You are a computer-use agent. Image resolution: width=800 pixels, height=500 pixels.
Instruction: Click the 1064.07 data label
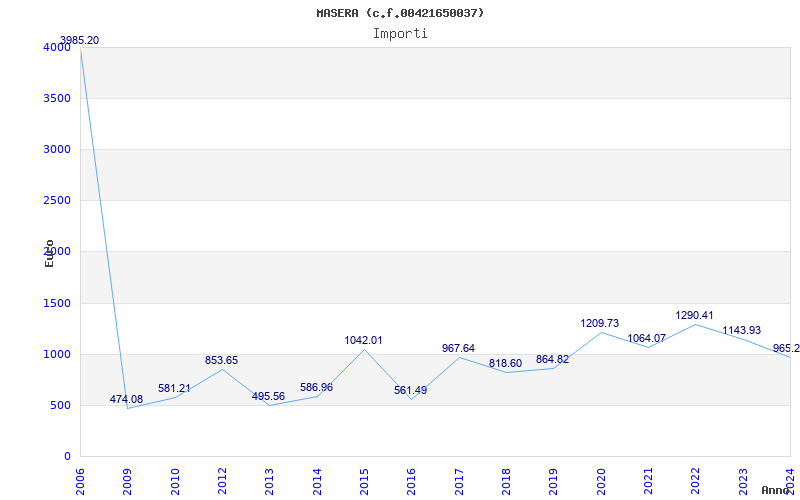(646, 338)
